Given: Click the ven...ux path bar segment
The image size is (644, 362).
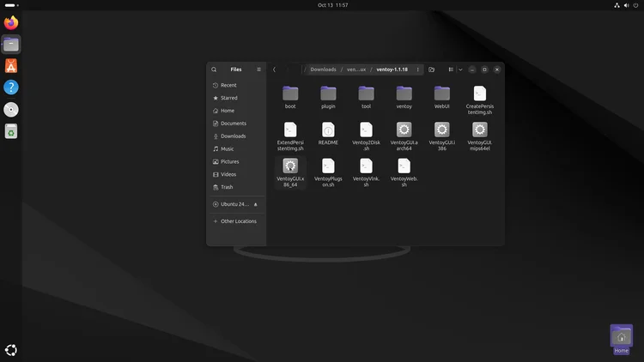Looking at the screenshot, I should (356, 69).
